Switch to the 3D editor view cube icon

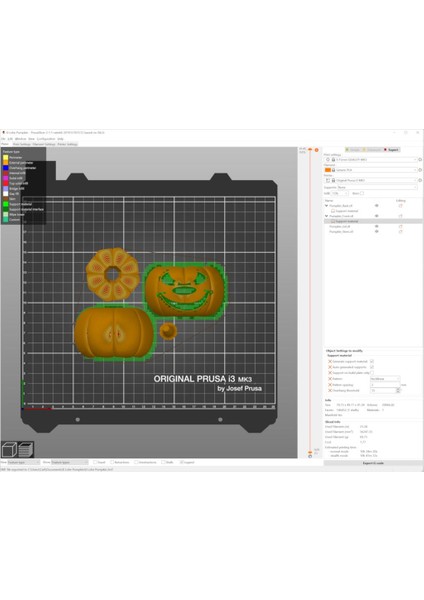9,449
